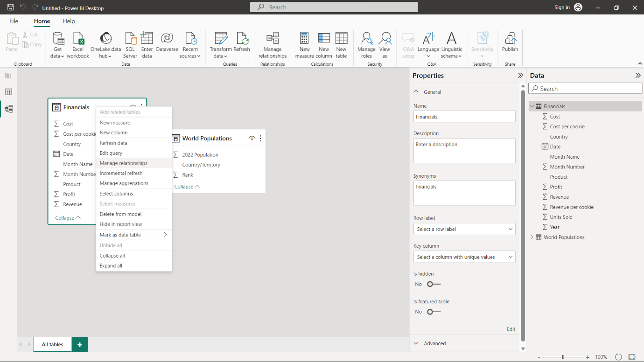Expand the Advanced section

point(416,343)
